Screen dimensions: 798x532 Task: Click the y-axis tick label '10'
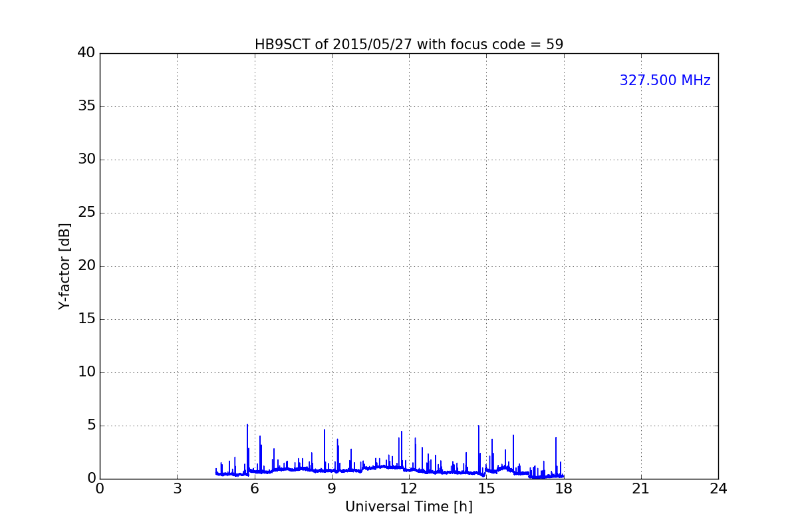point(86,372)
